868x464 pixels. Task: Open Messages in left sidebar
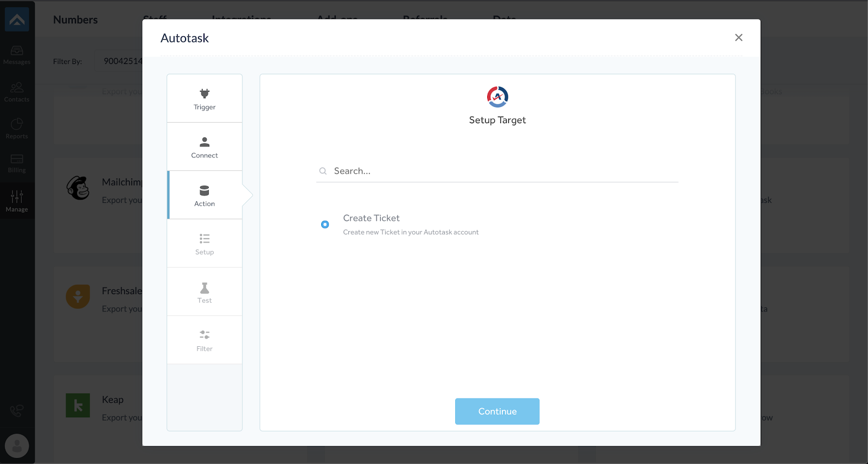point(17,55)
